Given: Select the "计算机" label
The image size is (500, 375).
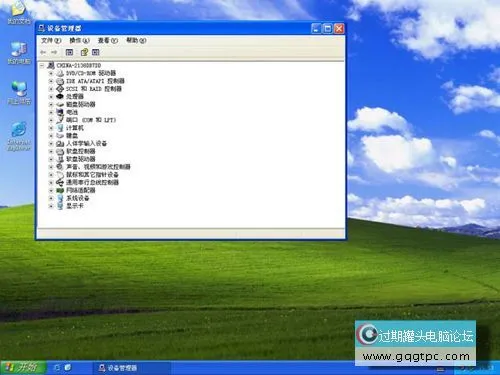Looking at the screenshot, I should pyautogui.click(x=75, y=128).
